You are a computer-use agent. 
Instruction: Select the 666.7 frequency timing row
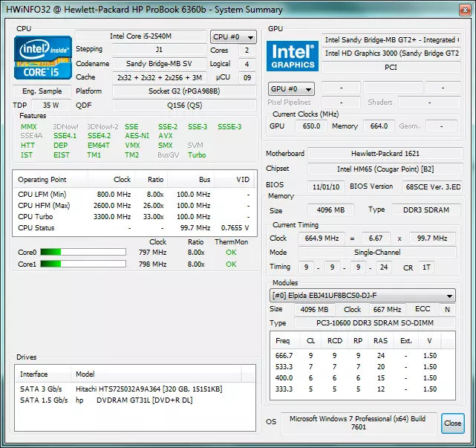(x=362, y=356)
